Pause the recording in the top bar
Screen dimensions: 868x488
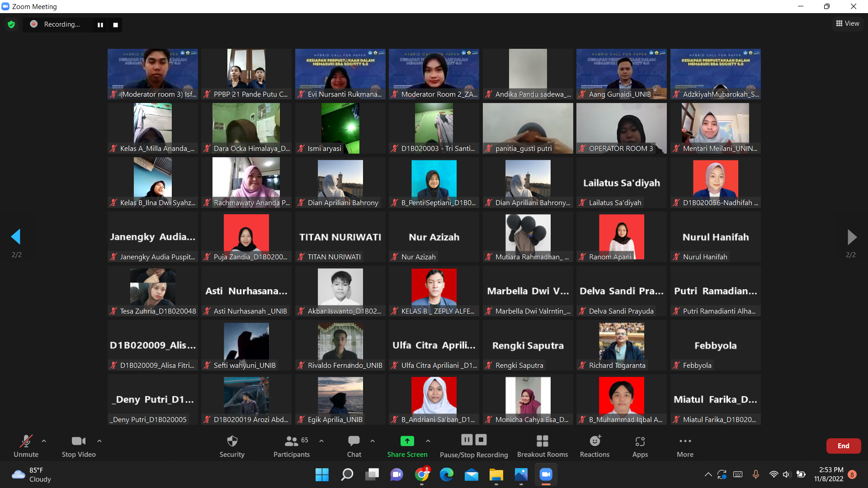(100, 25)
